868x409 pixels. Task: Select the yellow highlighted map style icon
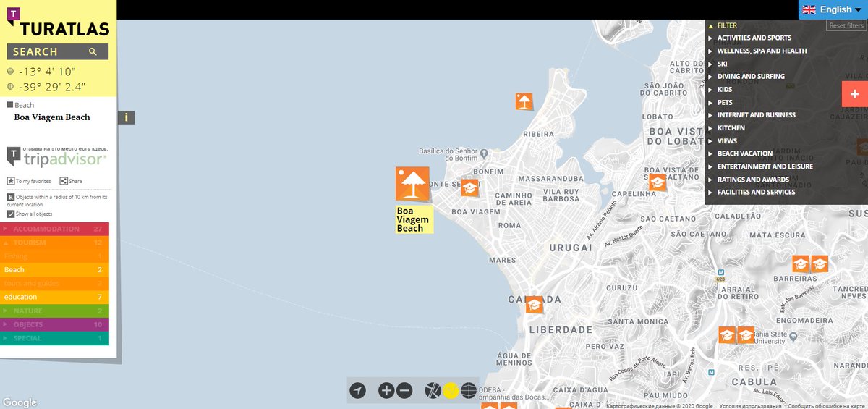click(451, 391)
